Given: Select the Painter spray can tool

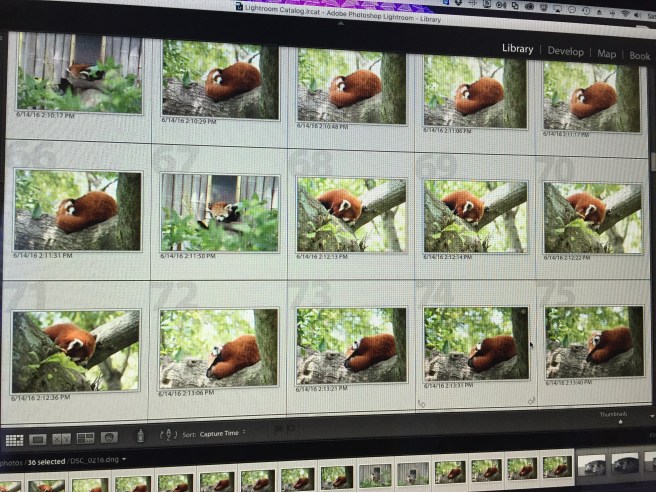Looking at the screenshot, I should (140, 434).
